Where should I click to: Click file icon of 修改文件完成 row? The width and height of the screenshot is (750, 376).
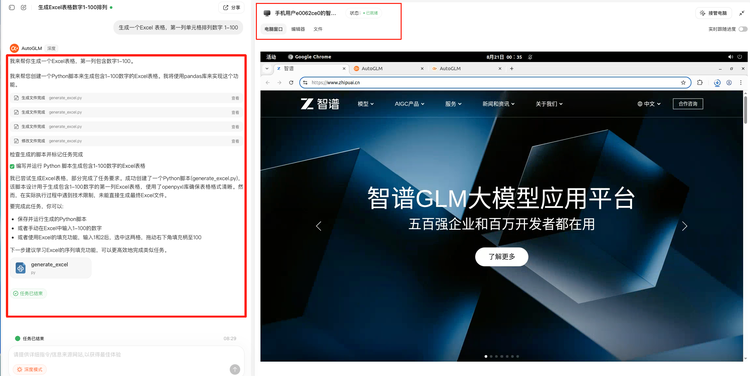tap(16, 141)
